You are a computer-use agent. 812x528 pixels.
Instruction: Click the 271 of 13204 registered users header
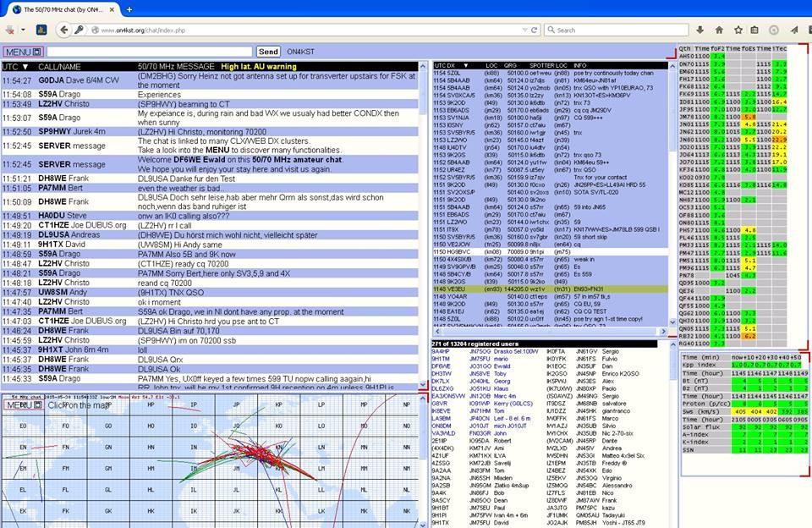point(475,344)
